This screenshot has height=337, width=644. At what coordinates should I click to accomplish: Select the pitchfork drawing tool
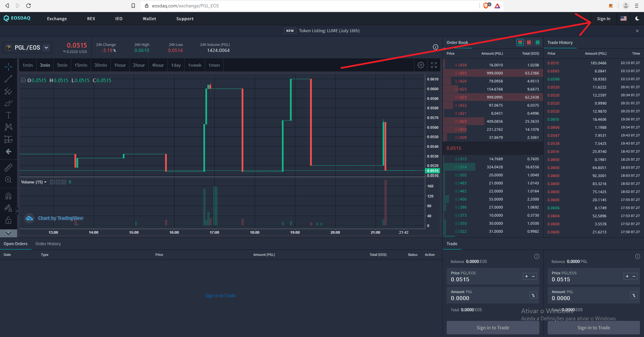click(8, 91)
